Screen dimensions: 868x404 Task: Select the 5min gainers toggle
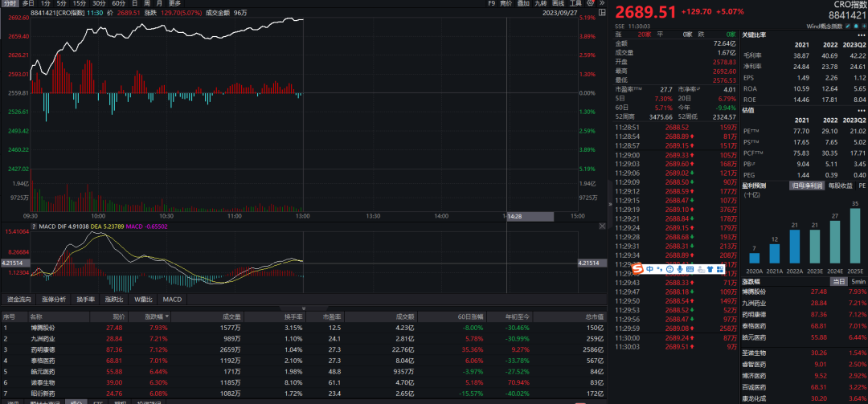(858, 282)
